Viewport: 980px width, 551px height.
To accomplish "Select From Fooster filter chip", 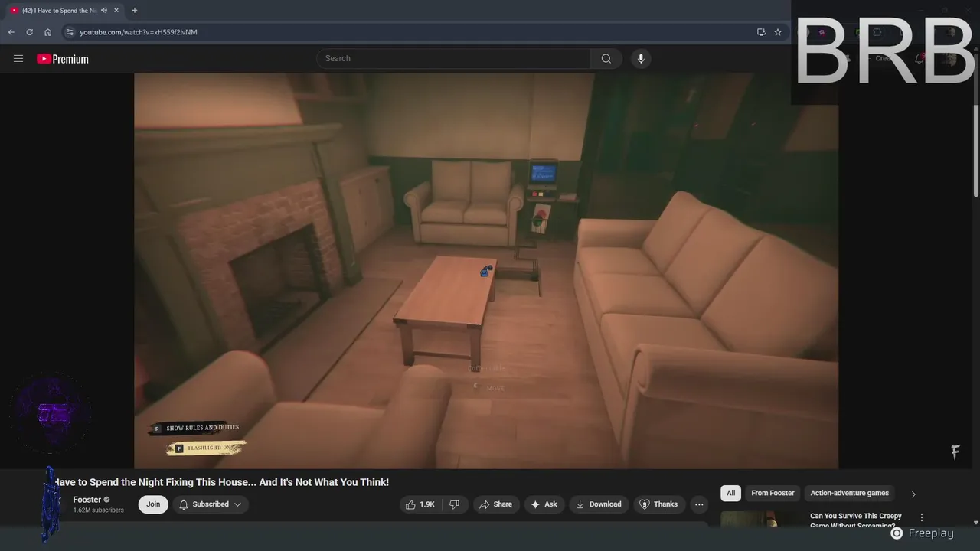I will [x=773, y=494].
